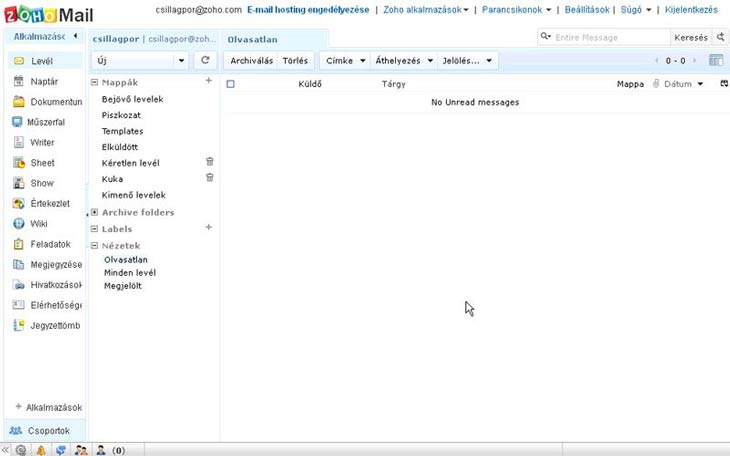Open the Beállítások settings menu

(x=590, y=10)
